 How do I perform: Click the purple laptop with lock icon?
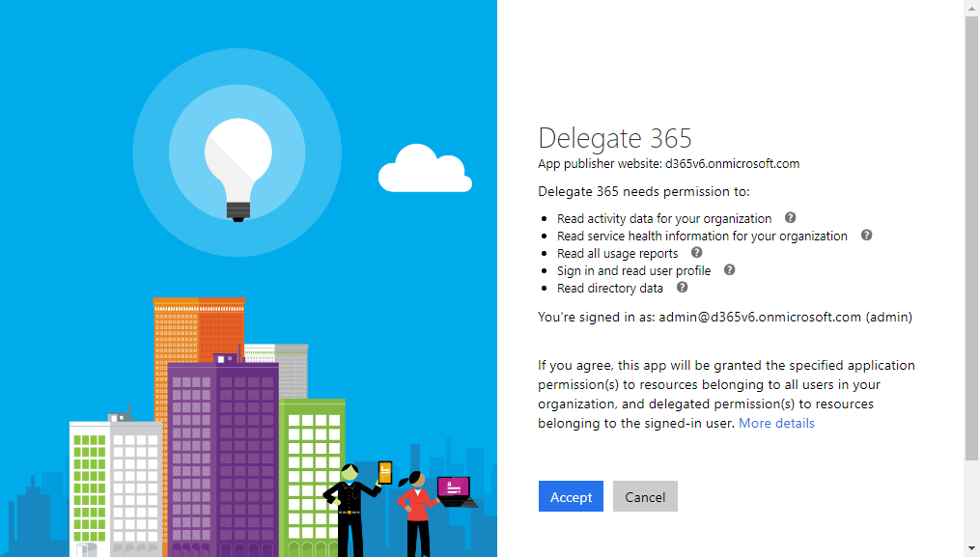coord(454,490)
